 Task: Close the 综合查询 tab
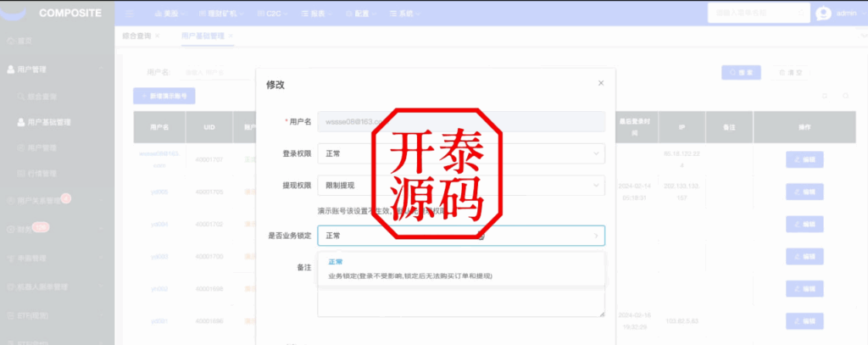point(157,36)
